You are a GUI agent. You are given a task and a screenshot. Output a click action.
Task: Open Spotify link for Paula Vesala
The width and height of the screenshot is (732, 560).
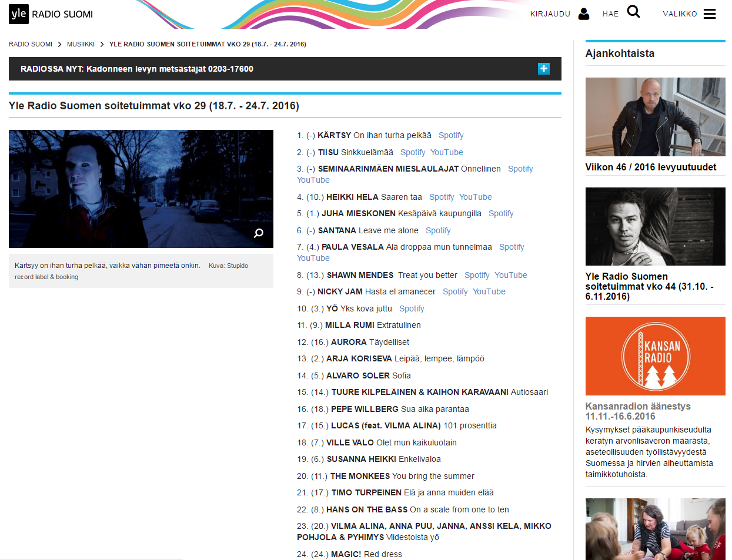click(512, 247)
